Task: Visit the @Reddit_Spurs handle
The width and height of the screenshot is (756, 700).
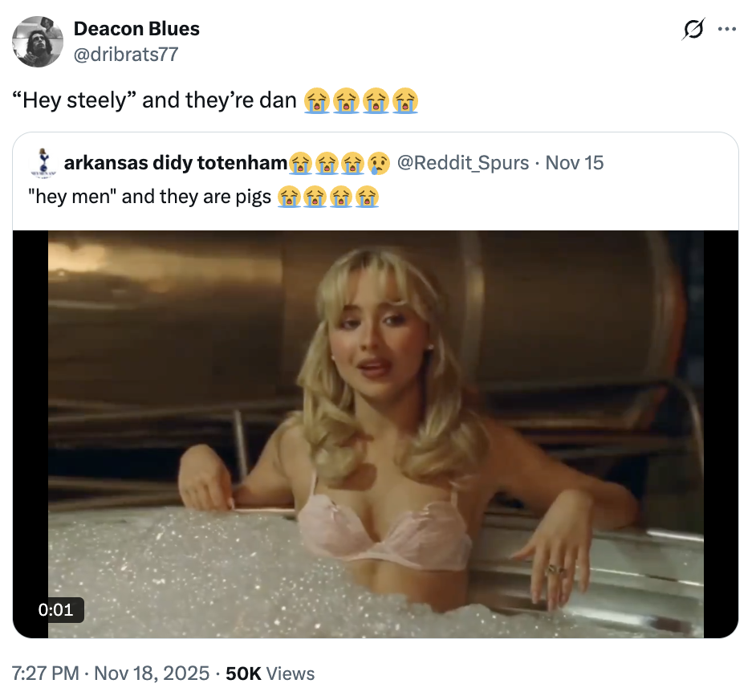Action: 463,163
